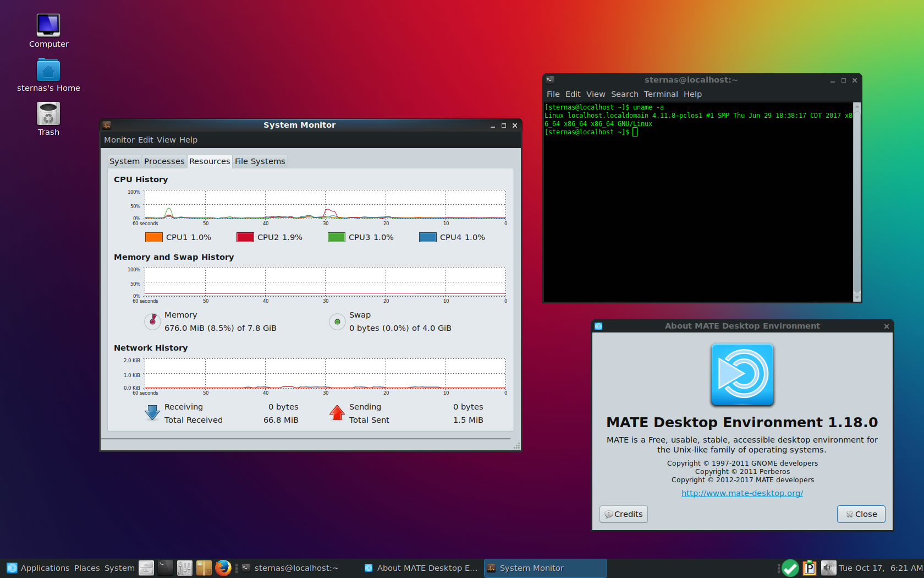Click the Credits button in About dialog
This screenshot has height=578, width=924.
[x=624, y=514]
